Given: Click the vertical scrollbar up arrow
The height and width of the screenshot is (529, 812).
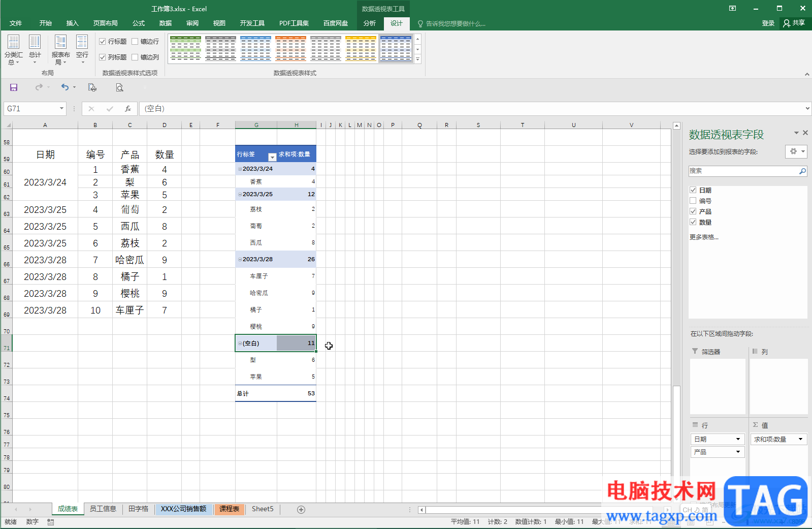Looking at the screenshot, I should click(x=676, y=126).
